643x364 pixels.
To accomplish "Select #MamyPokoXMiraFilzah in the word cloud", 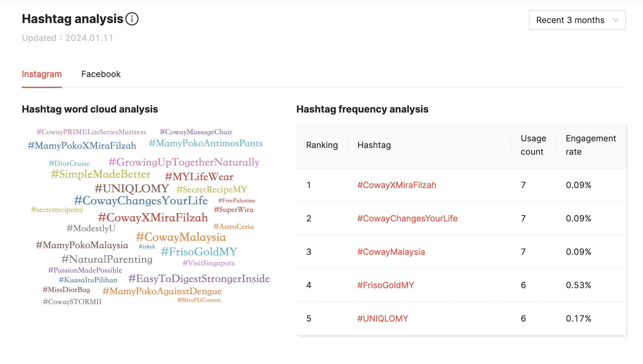I will coord(82,146).
